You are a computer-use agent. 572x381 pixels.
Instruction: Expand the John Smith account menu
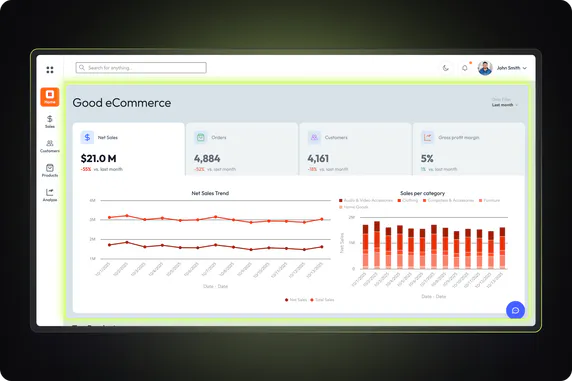coord(512,68)
